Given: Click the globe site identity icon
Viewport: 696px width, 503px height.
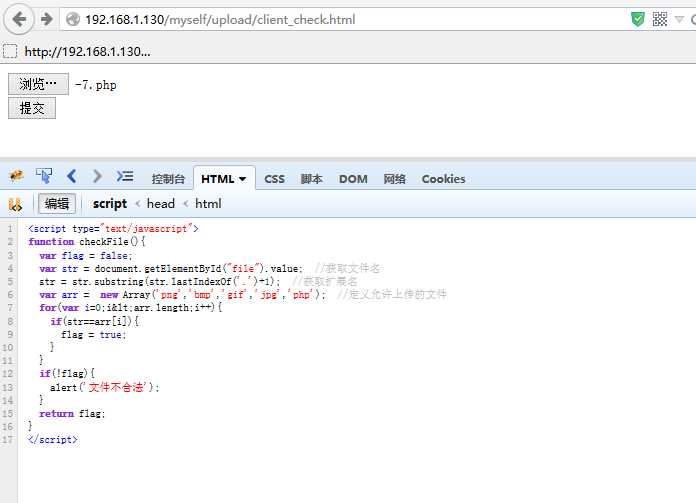Looking at the screenshot, I should click(73, 19).
